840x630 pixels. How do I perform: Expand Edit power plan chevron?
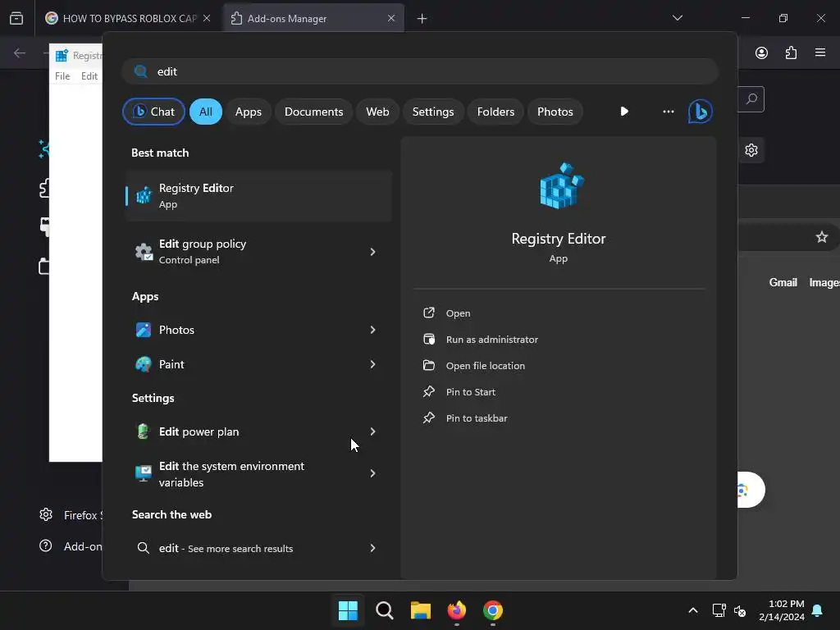tap(373, 431)
